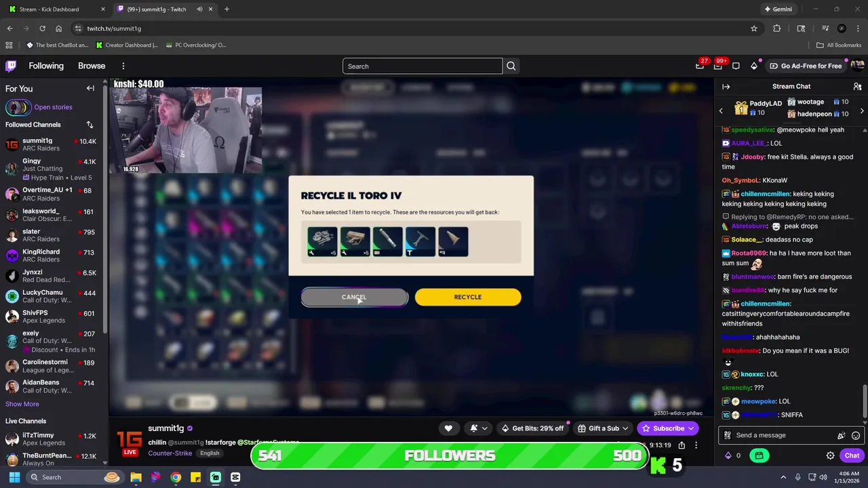Image resolution: width=868 pixels, height=488 pixels.
Task: Open chat settings gear icon
Action: click(x=830, y=455)
